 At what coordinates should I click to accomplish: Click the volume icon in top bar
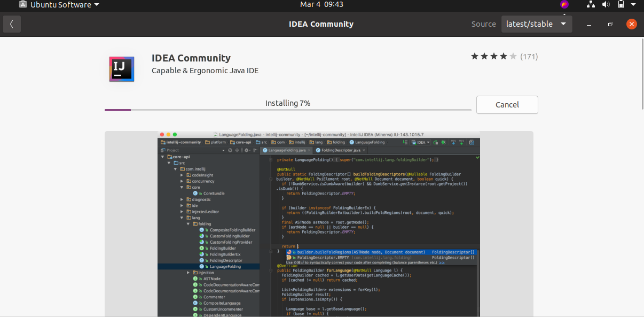(x=606, y=4)
